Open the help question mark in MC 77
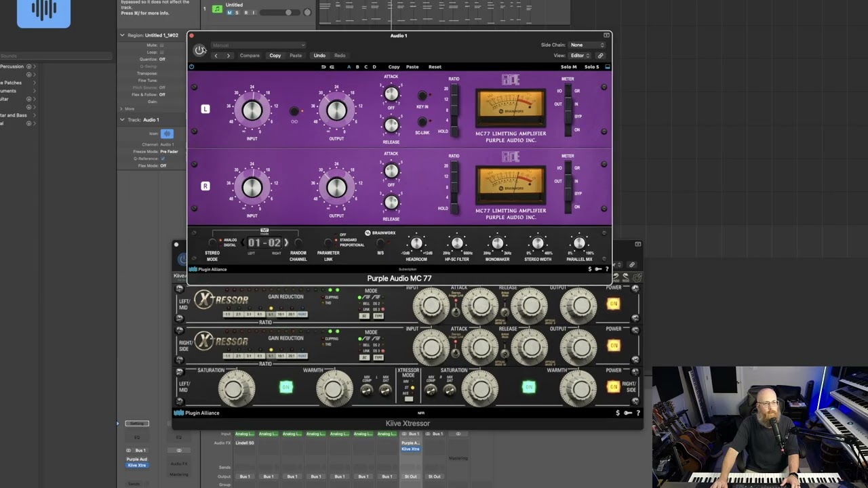The image size is (868, 488). (607, 269)
